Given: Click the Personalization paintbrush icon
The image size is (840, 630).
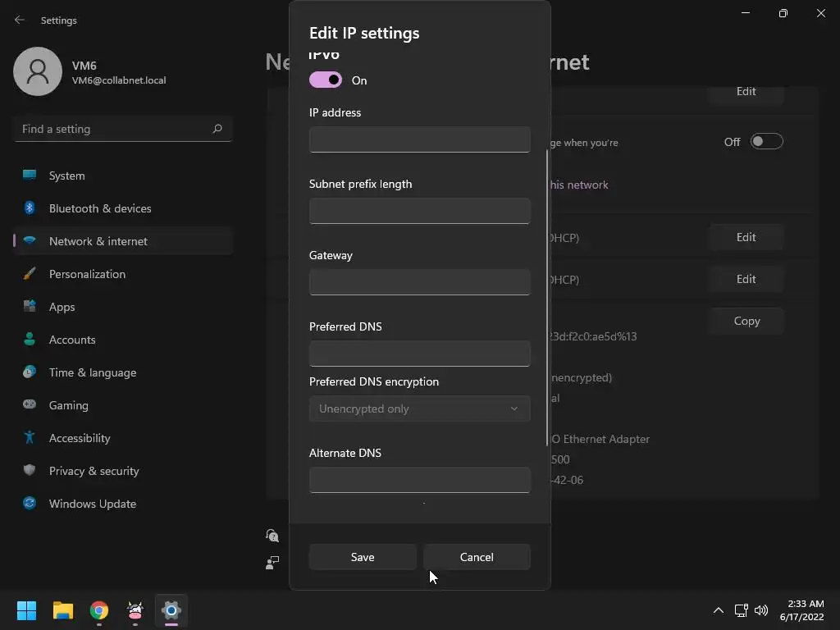Looking at the screenshot, I should pos(30,274).
